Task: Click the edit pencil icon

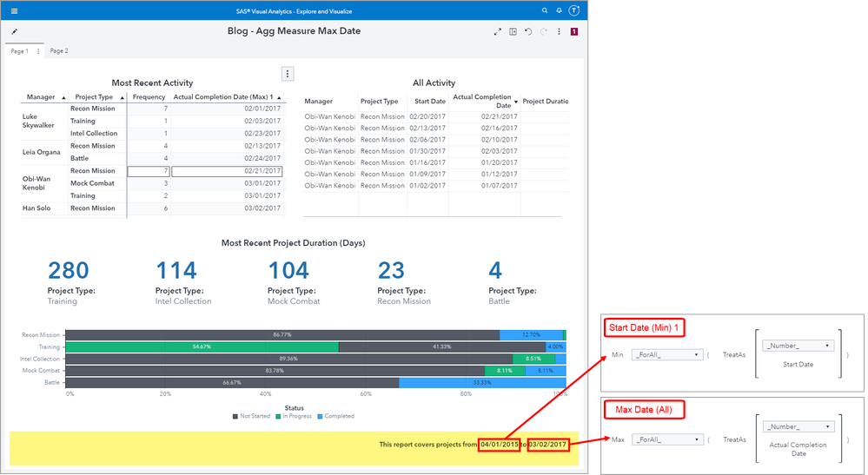Action: (15, 31)
